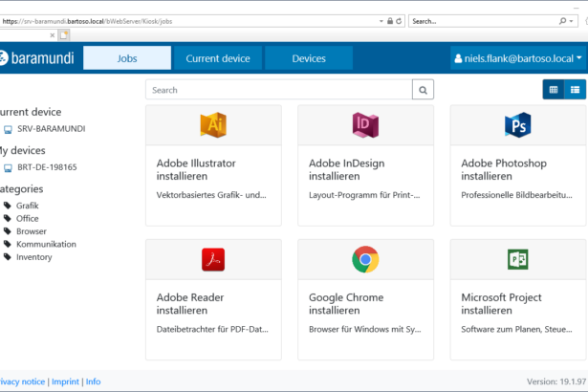This screenshot has height=392, width=588.
Task: Click computer icon beside BRT-DE-198165
Action: (8, 168)
